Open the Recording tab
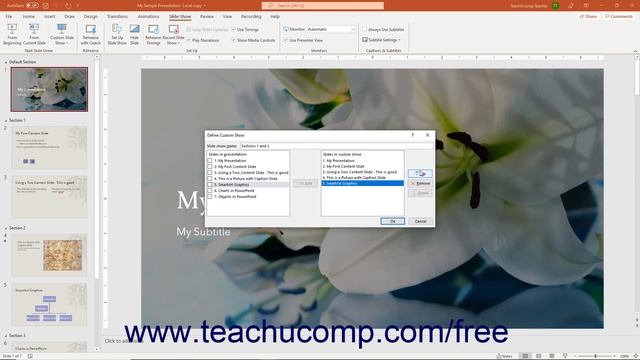 [251, 16]
